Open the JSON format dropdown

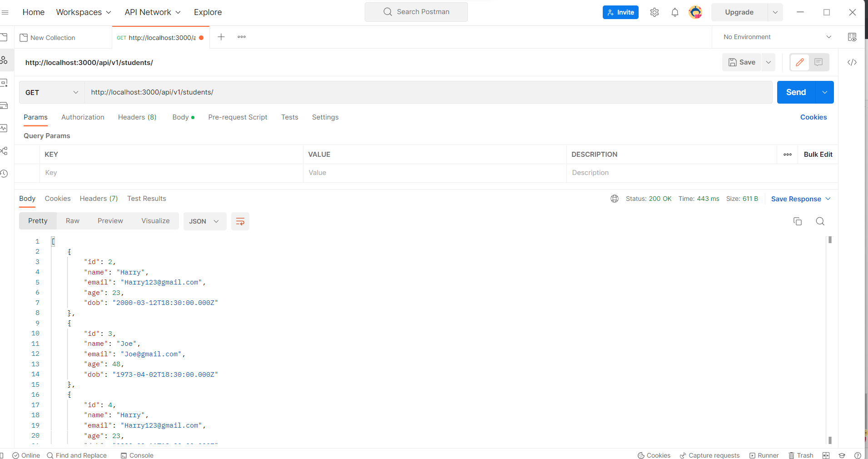click(204, 221)
